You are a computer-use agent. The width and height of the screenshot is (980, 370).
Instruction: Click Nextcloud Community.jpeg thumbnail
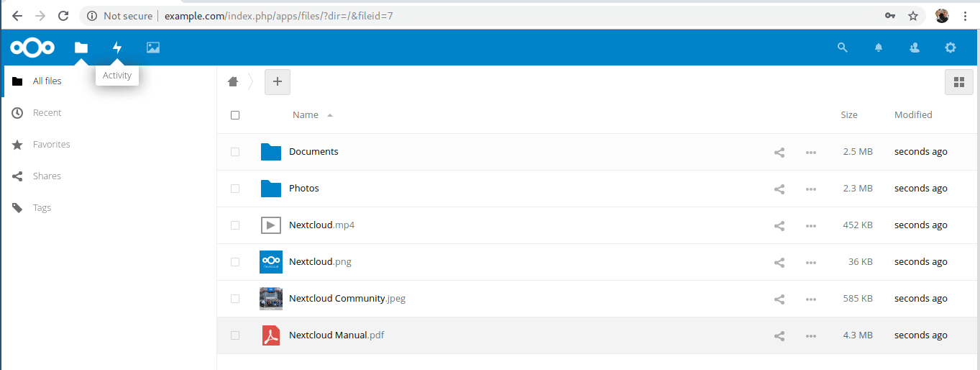271,299
